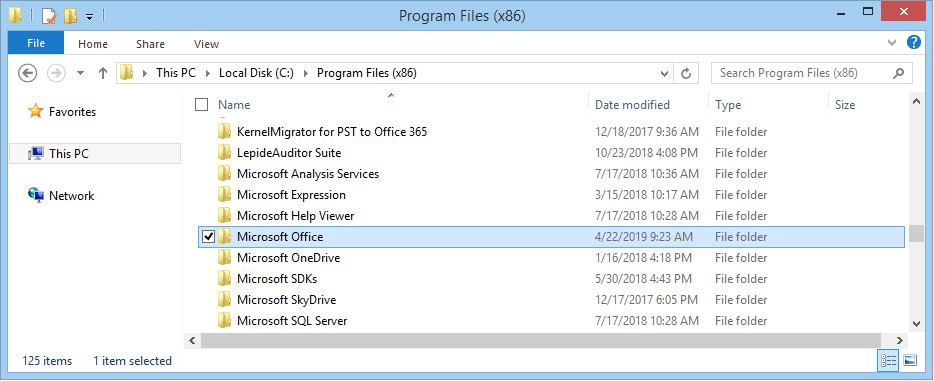Click the Microsoft Expression folder icon
The image size is (934, 381).
[224, 195]
